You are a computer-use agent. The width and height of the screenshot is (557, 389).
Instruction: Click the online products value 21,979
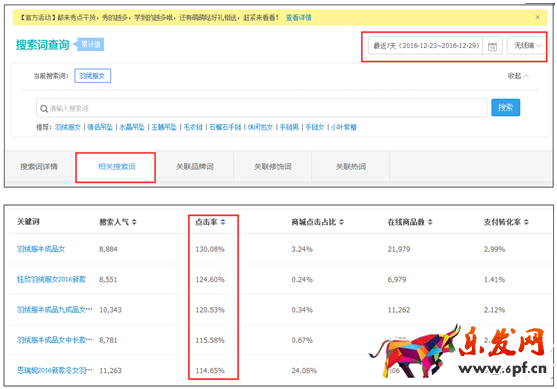point(399,249)
